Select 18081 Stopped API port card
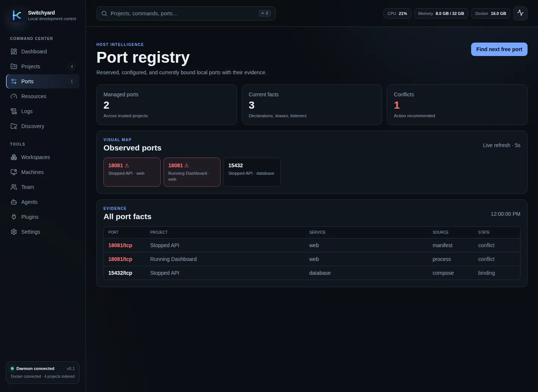The width and height of the screenshot is (538, 392). click(x=132, y=172)
